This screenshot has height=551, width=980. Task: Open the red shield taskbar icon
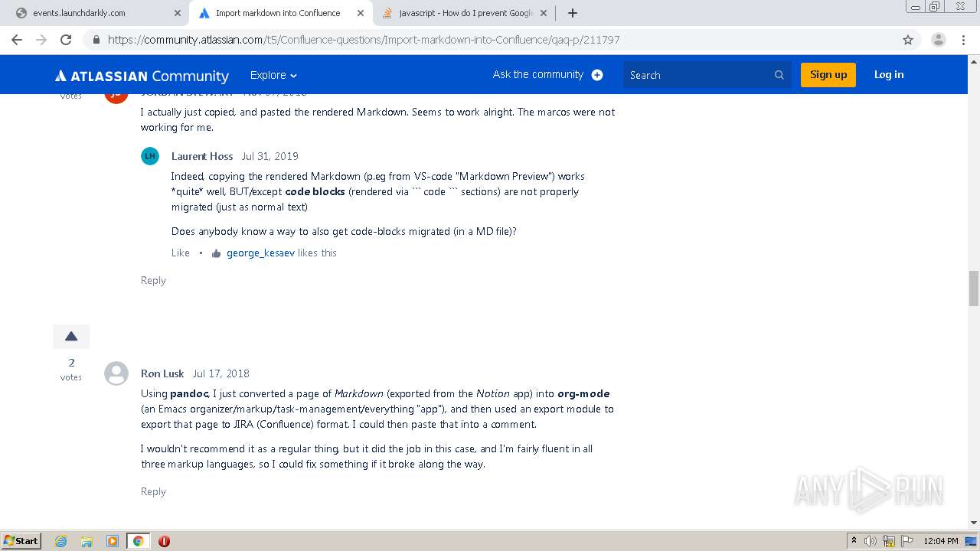click(x=164, y=541)
